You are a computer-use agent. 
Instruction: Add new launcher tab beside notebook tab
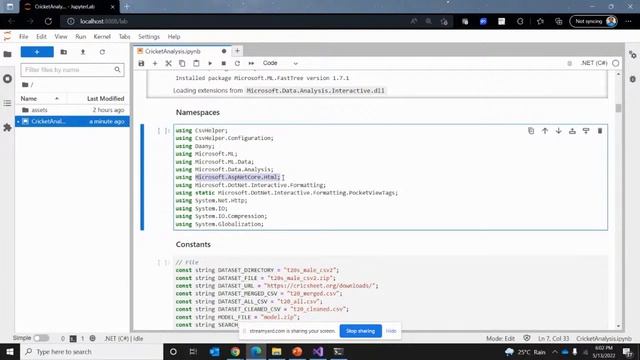pos(237,51)
